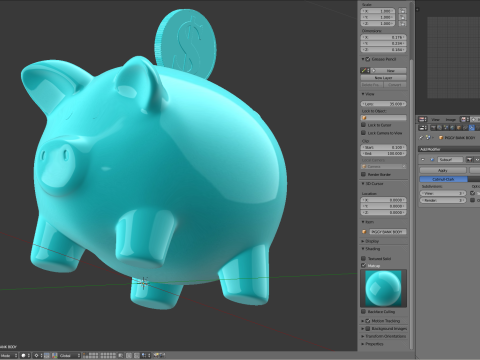
Task: Enable Textured Solid shading checkbox
Action: tap(364, 258)
